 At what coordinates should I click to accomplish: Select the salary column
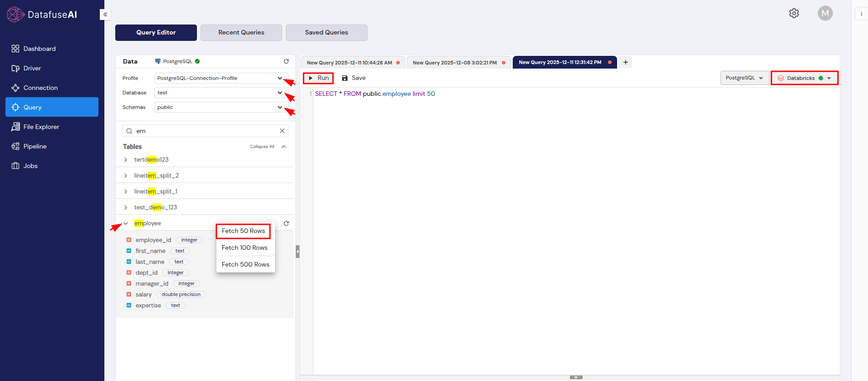click(143, 294)
